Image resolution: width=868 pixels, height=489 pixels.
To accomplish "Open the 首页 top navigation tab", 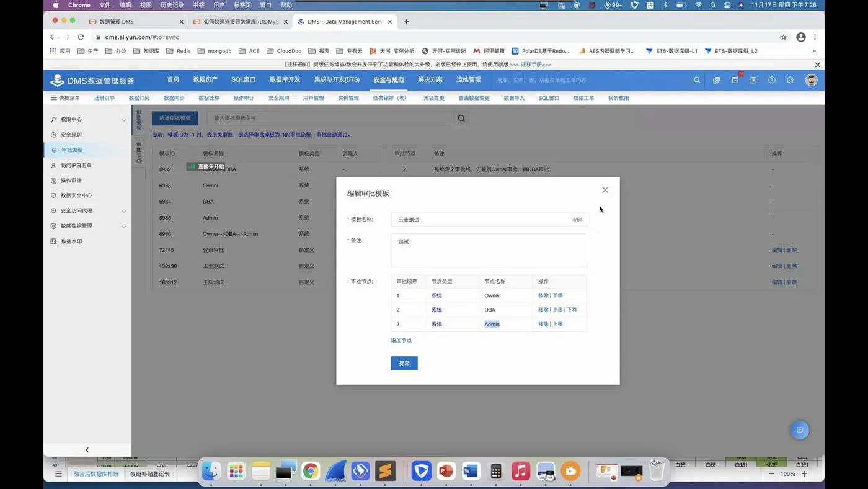I will point(173,79).
